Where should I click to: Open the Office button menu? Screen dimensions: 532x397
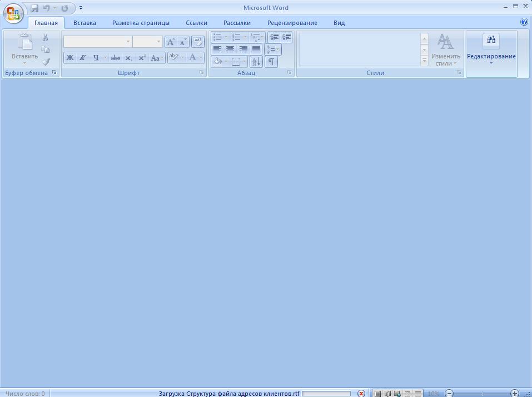[x=13, y=13]
